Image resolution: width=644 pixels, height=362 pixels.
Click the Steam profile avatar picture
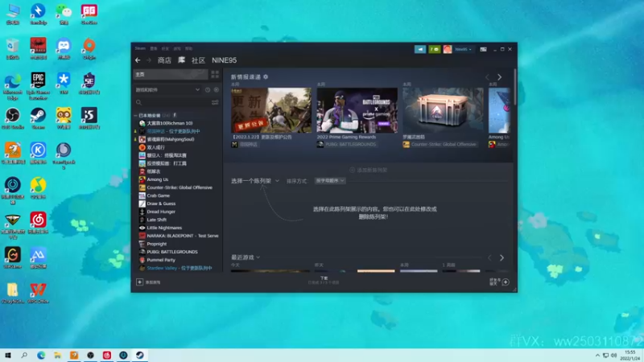(448, 49)
